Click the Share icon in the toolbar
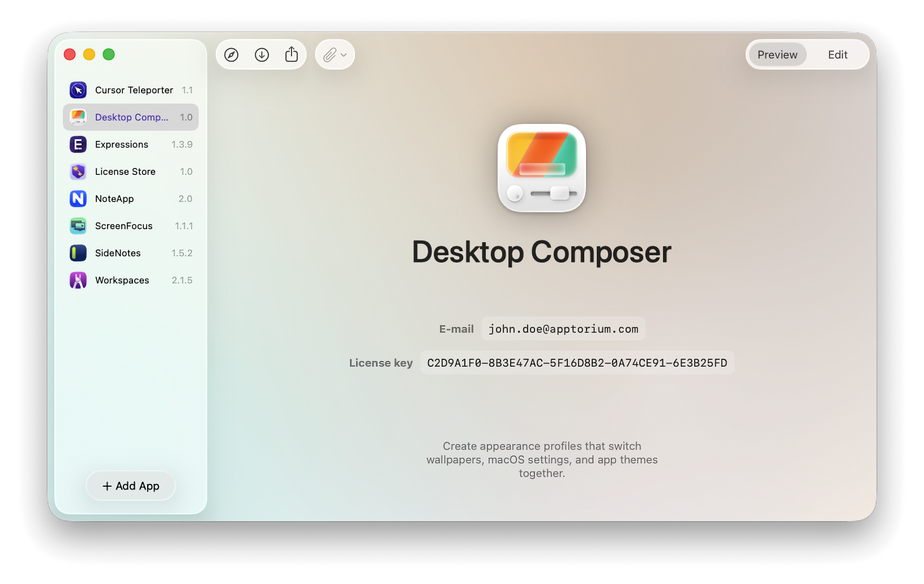This screenshot has height=584, width=924. coord(292,54)
